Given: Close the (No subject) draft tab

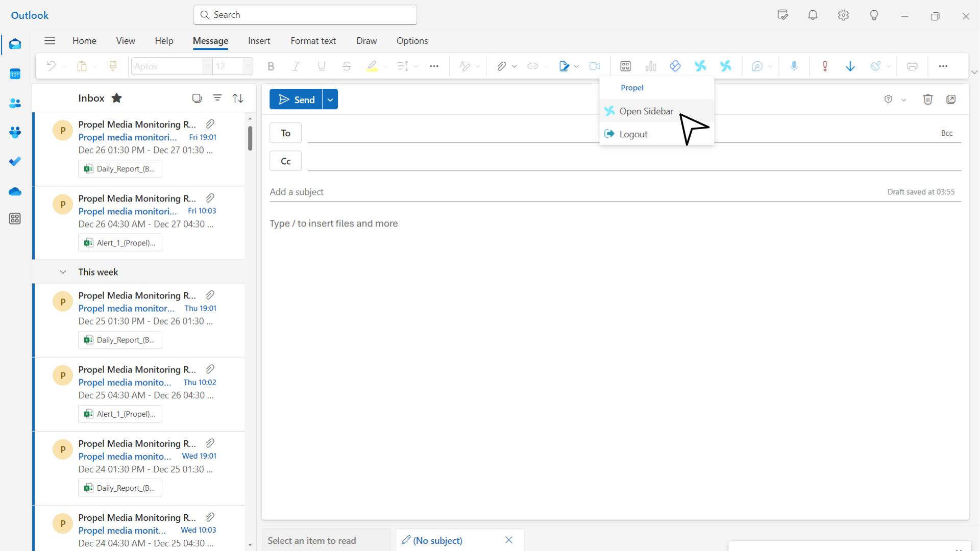Looking at the screenshot, I should pos(508,540).
